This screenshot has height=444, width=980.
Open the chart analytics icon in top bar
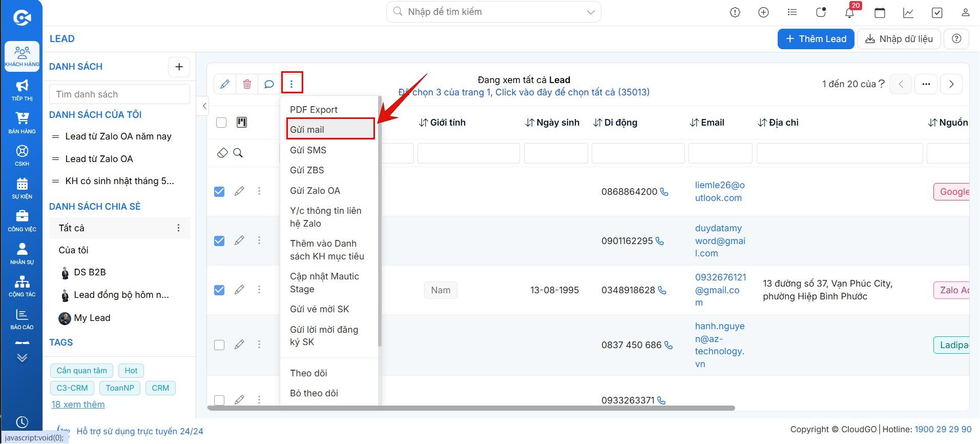click(908, 12)
